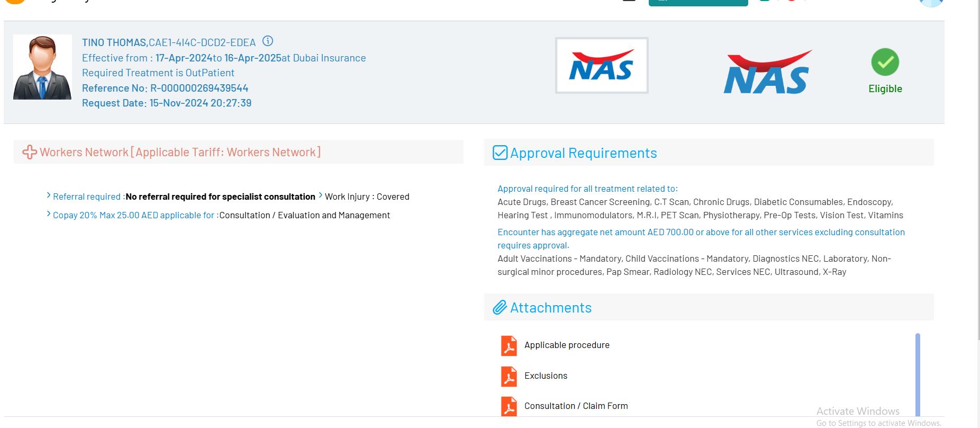Click the info icon beside the member ID
The width and height of the screenshot is (980, 428).
click(268, 41)
